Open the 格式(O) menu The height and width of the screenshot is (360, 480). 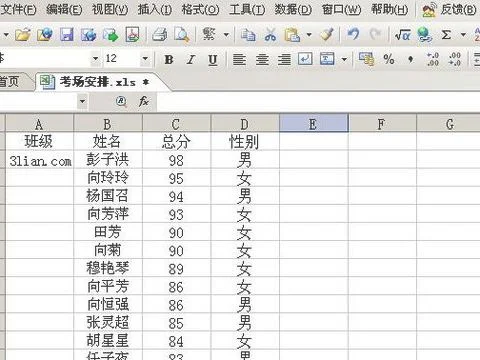(x=200, y=9)
